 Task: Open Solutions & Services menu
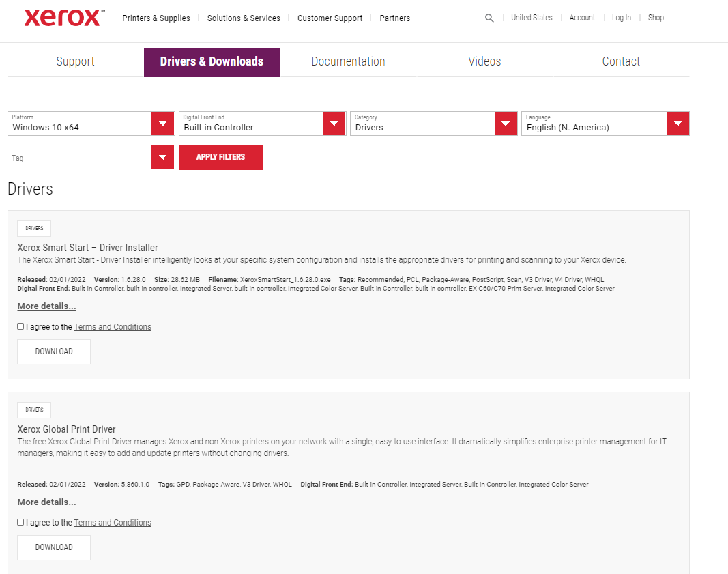[x=244, y=18]
